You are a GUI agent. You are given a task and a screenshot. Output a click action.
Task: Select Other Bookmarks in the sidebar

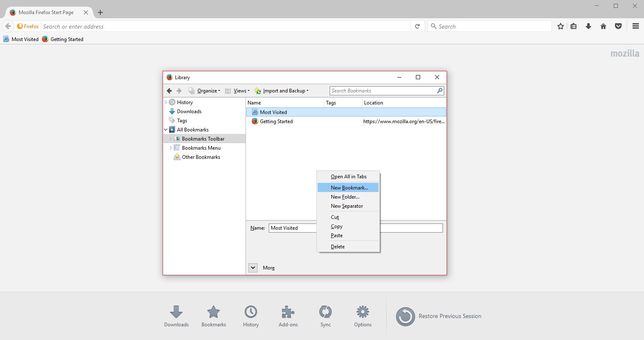201,157
